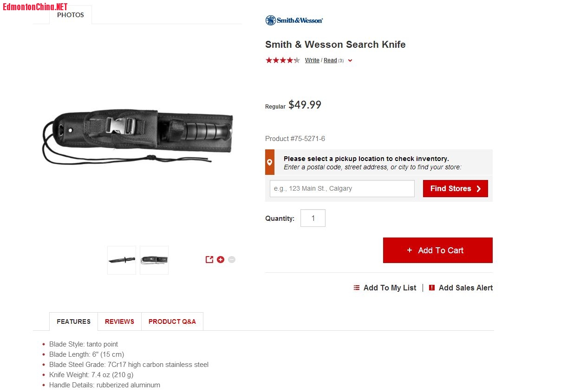The width and height of the screenshot is (567, 392).
Task: Click the four-star rating icons
Action: pyautogui.click(x=282, y=60)
